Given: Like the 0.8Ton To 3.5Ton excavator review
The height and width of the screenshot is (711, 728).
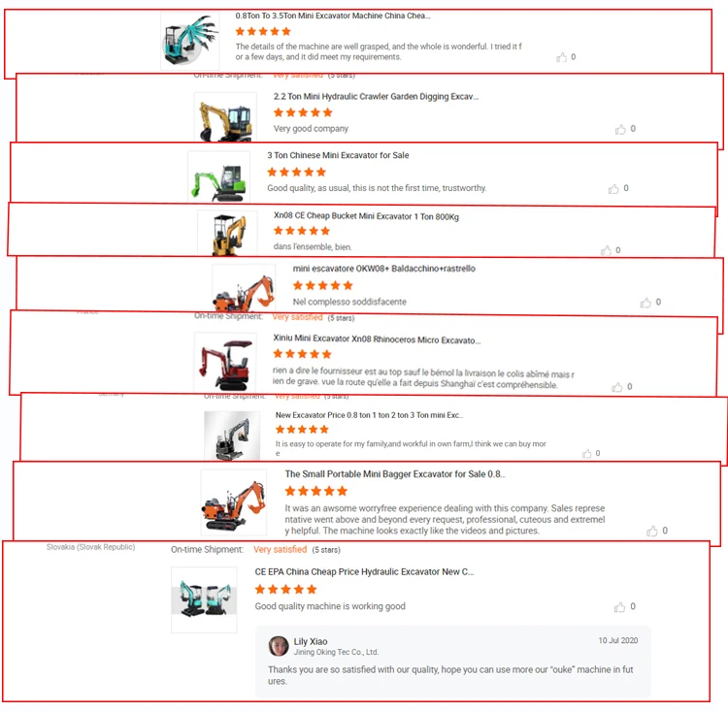Looking at the screenshot, I should 561,57.
